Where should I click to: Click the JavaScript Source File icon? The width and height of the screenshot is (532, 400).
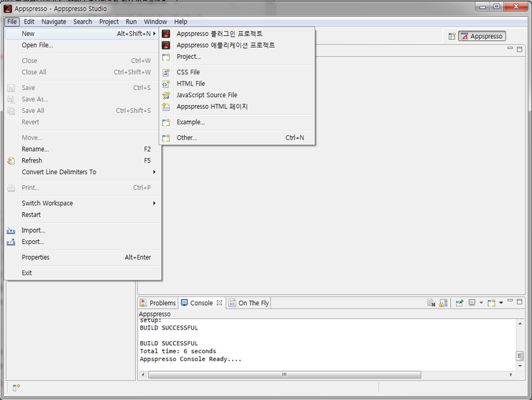tap(166, 95)
